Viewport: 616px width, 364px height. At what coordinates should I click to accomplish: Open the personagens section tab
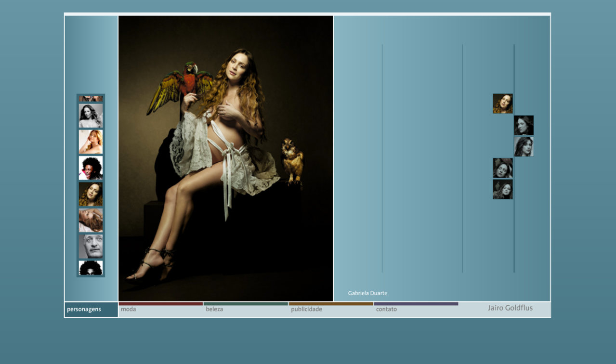click(x=91, y=310)
